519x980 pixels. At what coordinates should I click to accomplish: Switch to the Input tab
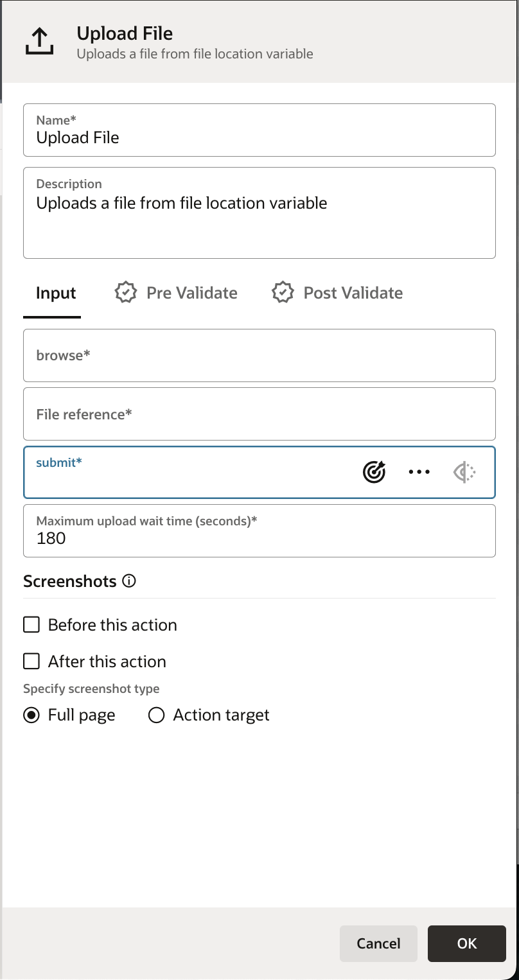coord(55,292)
